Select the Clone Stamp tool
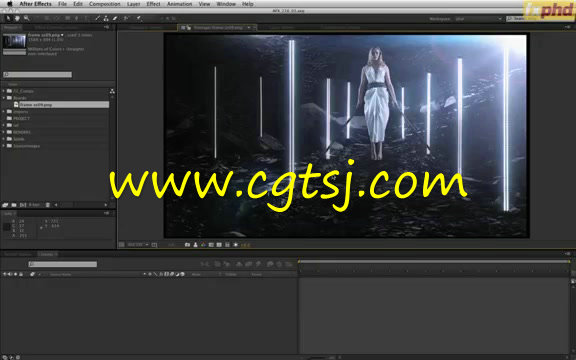 106,18
